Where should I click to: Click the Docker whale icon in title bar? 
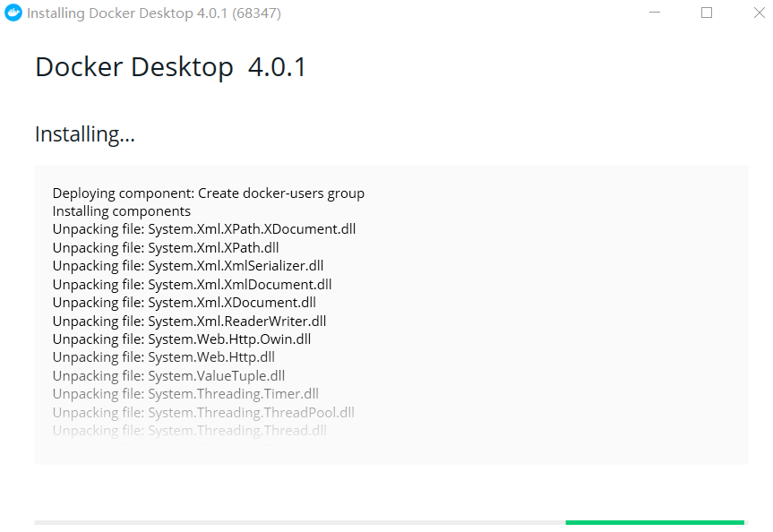pos(13,13)
